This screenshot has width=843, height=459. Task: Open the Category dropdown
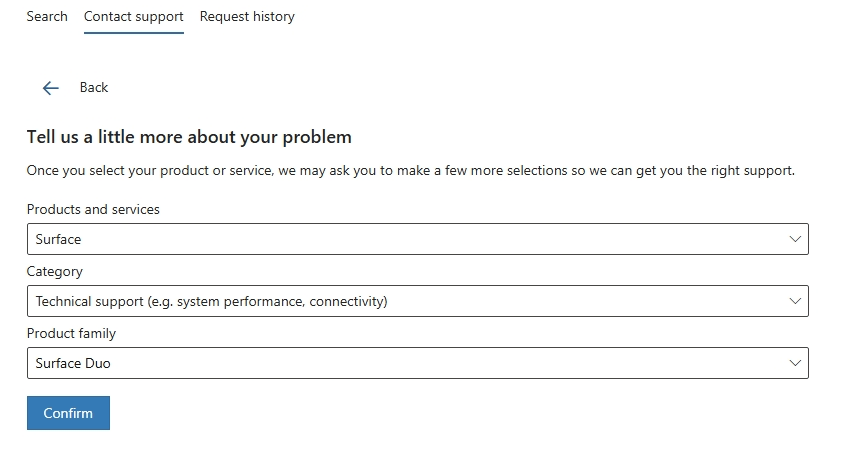tap(417, 301)
